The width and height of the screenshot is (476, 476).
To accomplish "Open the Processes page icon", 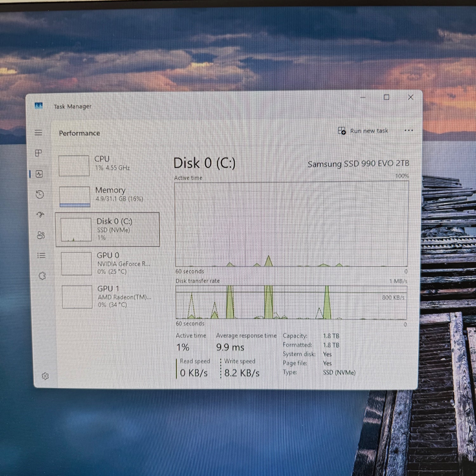I will tap(39, 153).
